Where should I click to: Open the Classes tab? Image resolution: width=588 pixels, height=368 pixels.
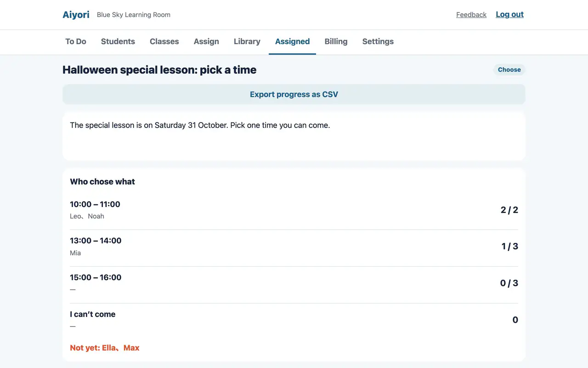[164, 41]
